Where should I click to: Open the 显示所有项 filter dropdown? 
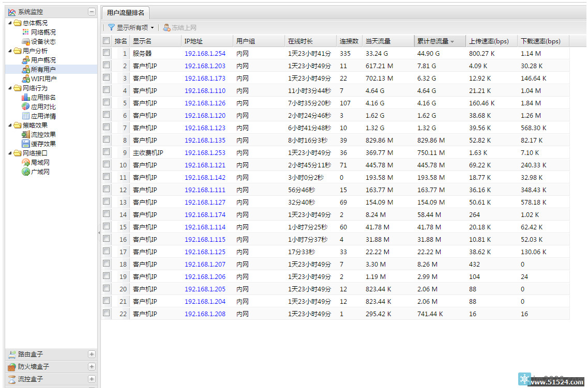click(x=131, y=27)
